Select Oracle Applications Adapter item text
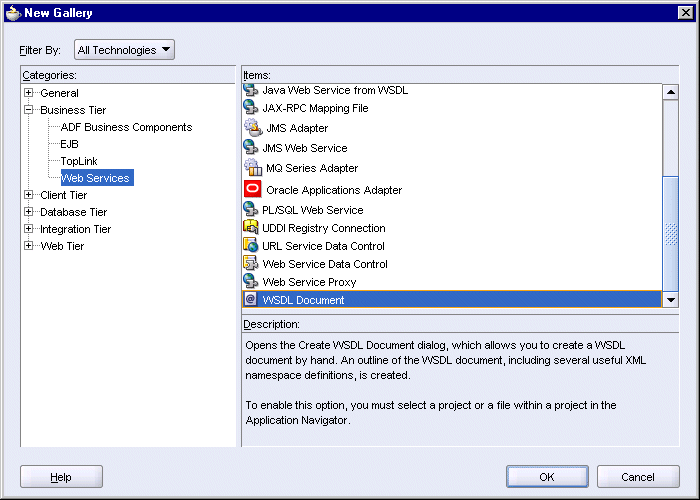The image size is (700, 500). point(334,190)
